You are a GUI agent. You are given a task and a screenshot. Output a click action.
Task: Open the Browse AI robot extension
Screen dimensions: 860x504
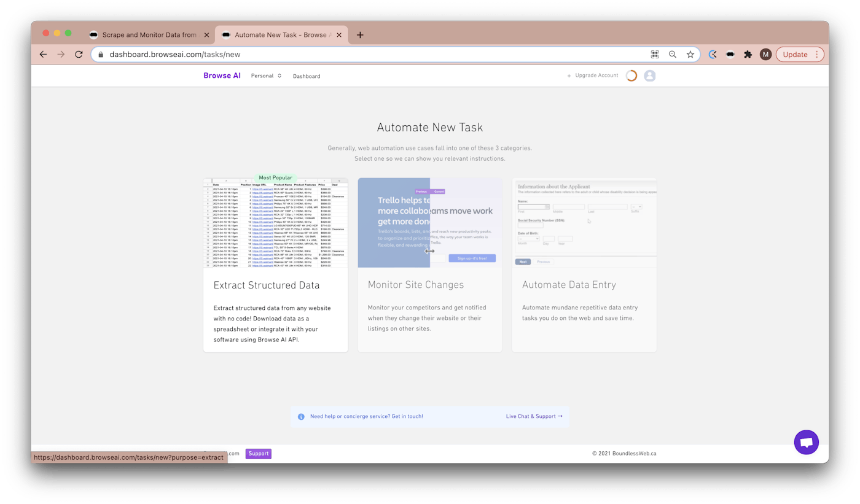point(730,54)
